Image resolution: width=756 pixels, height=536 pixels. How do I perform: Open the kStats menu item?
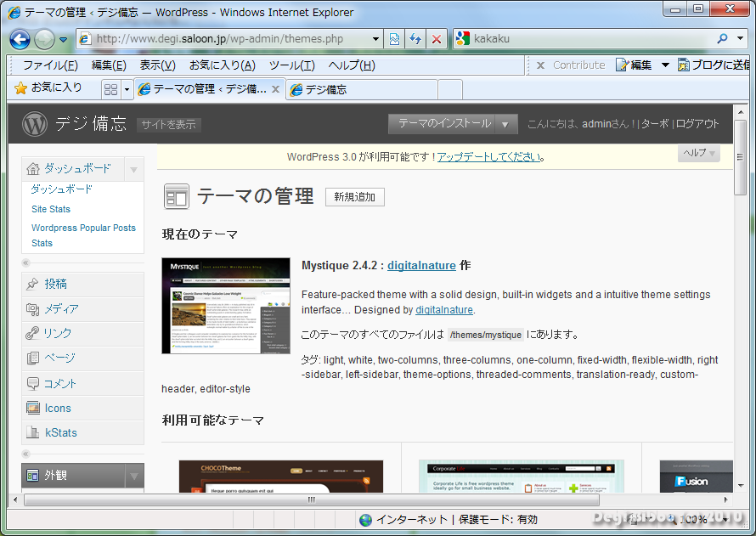click(82, 433)
